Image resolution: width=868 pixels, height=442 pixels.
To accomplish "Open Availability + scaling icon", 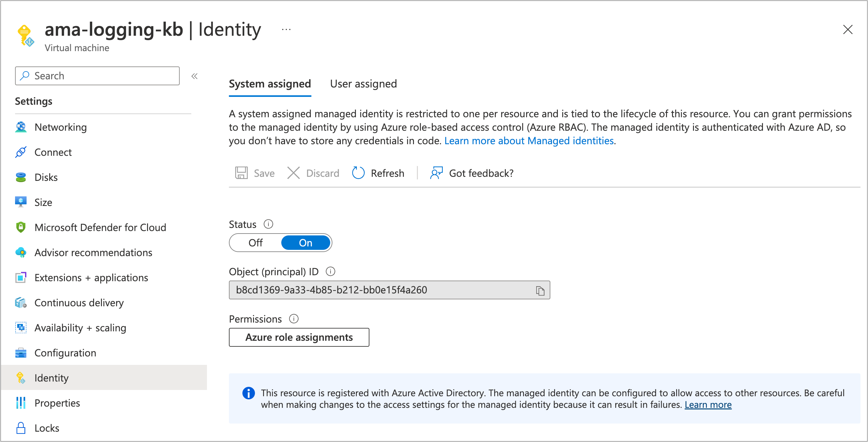I will click(x=21, y=328).
